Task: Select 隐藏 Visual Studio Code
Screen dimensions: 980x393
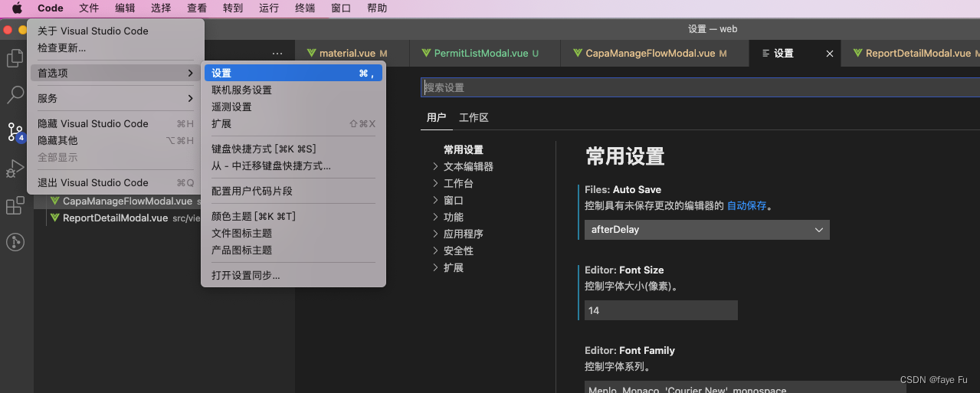Action: (x=116, y=123)
